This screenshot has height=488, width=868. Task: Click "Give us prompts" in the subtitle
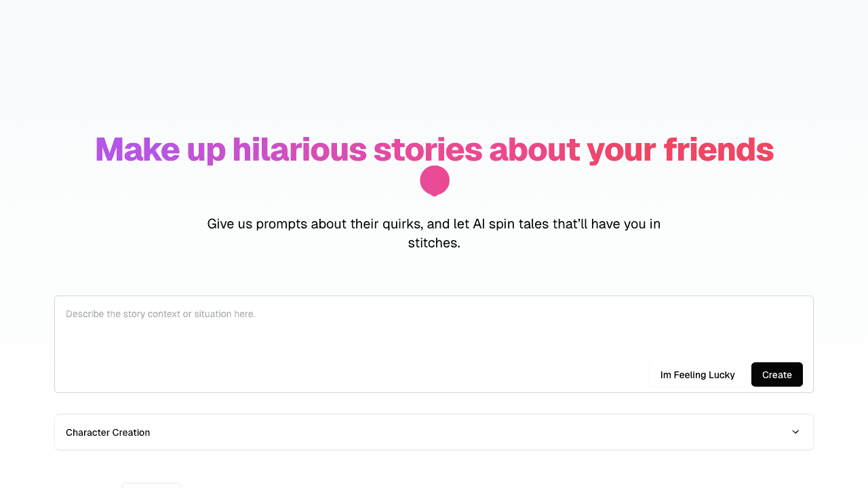point(257,224)
